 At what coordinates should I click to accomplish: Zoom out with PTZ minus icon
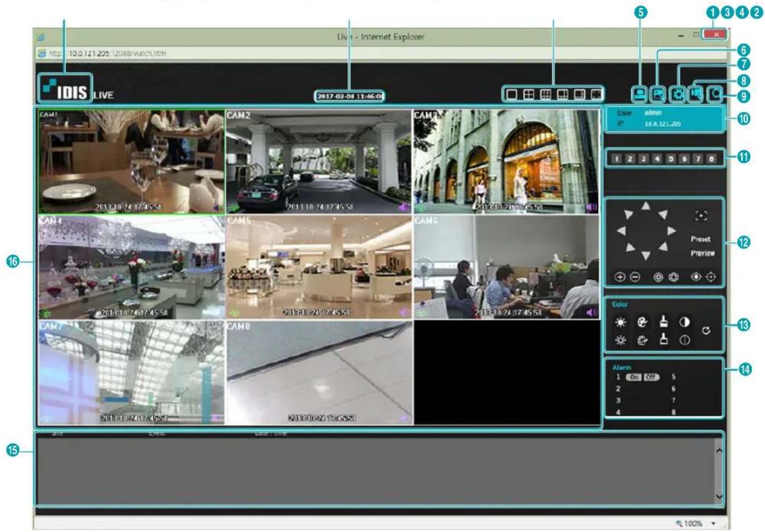(634, 277)
